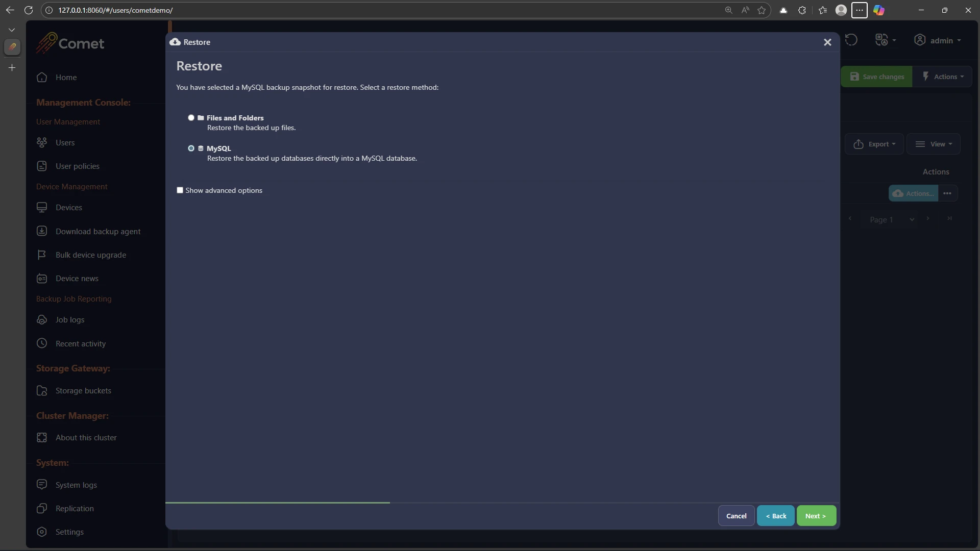Viewport: 980px width, 551px height.
Task: Click the About this cluster icon
Action: pyautogui.click(x=42, y=438)
